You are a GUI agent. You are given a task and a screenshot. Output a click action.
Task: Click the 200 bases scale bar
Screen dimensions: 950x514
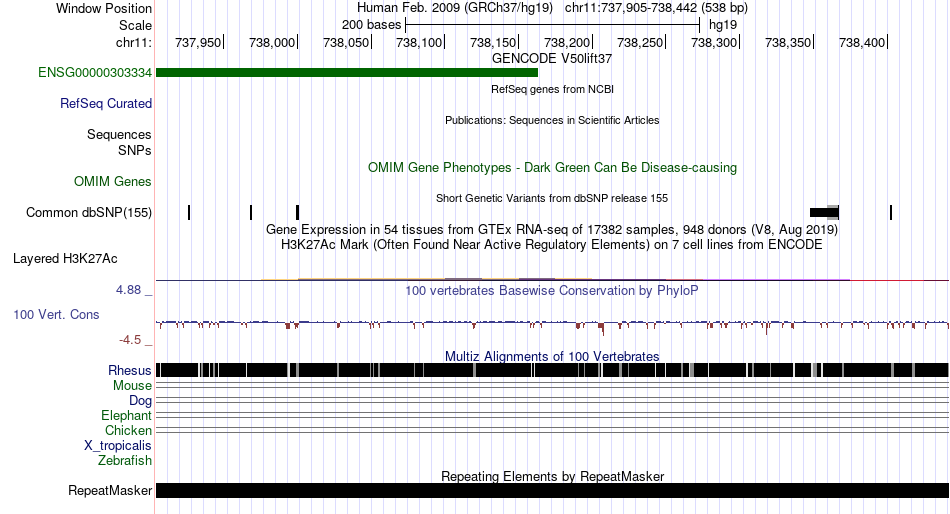pos(553,25)
